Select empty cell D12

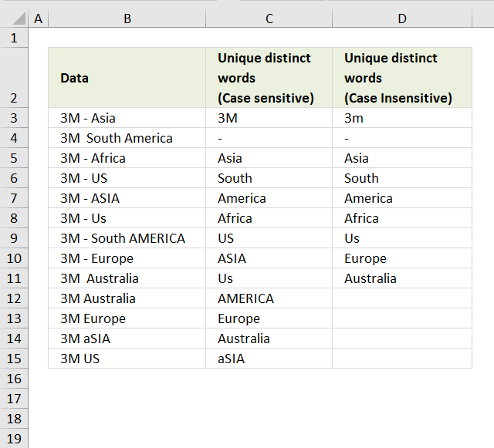click(402, 298)
